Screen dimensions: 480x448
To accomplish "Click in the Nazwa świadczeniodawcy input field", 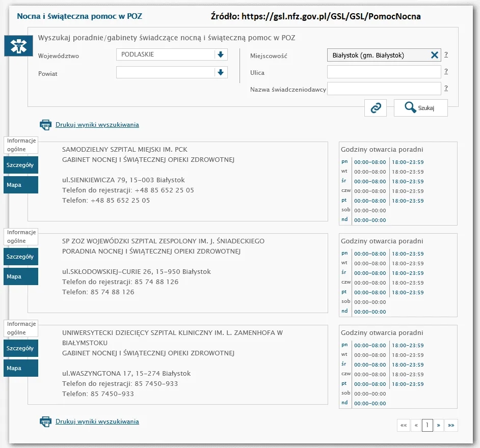I will click(x=384, y=89).
